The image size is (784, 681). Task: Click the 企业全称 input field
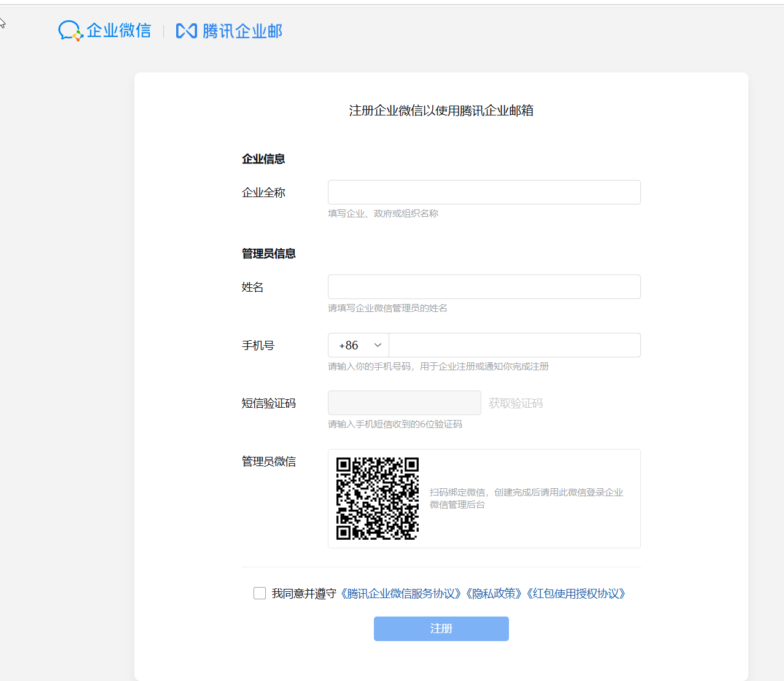pyautogui.click(x=484, y=192)
